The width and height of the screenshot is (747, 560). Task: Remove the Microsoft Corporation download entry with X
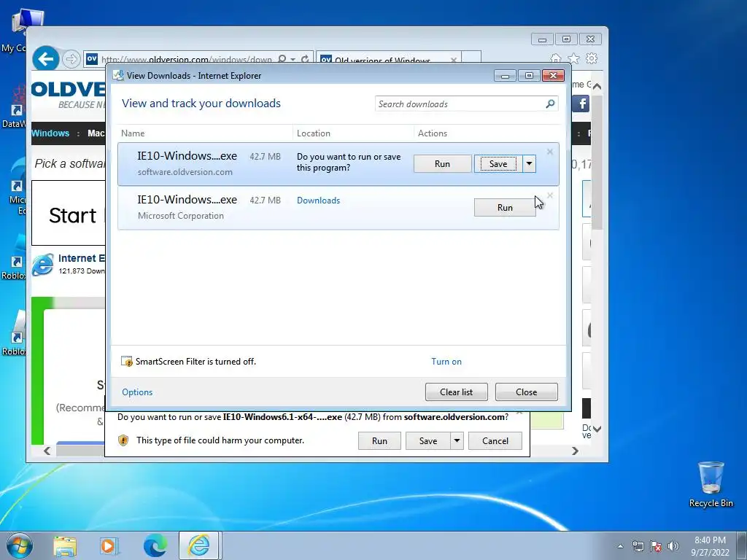pyautogui.click(x=550, y=195)
